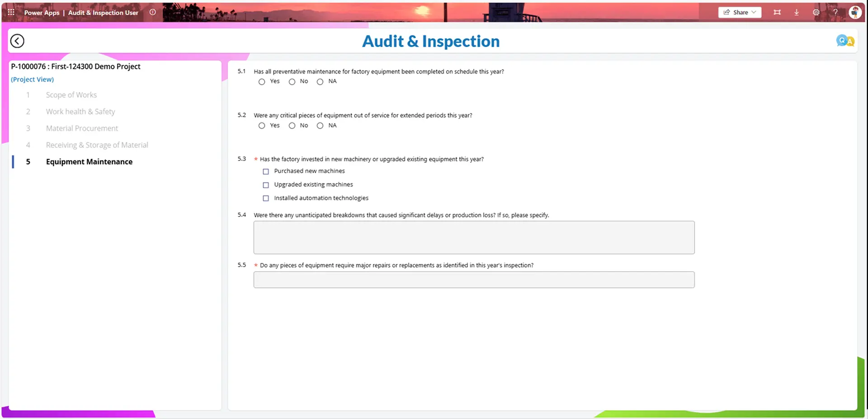Image resolution: width=868 pixels, height=419 pixels.
Task: Go to Material Procurement section
Action: pyautogui.click(x=82, y=128)
